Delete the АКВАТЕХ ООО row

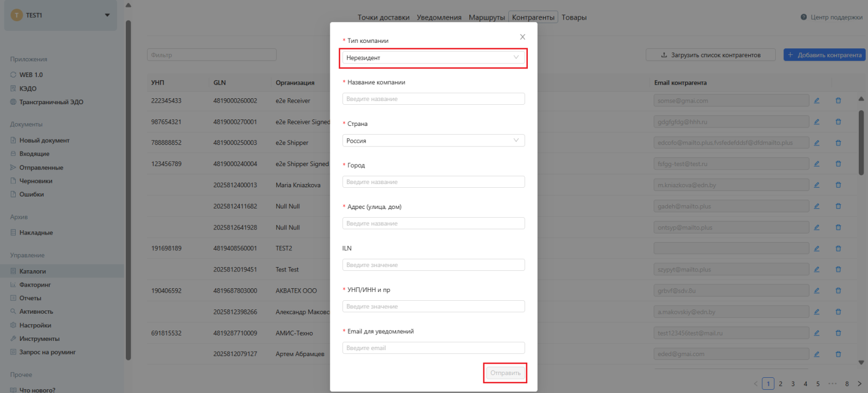(x=838, y=290)
